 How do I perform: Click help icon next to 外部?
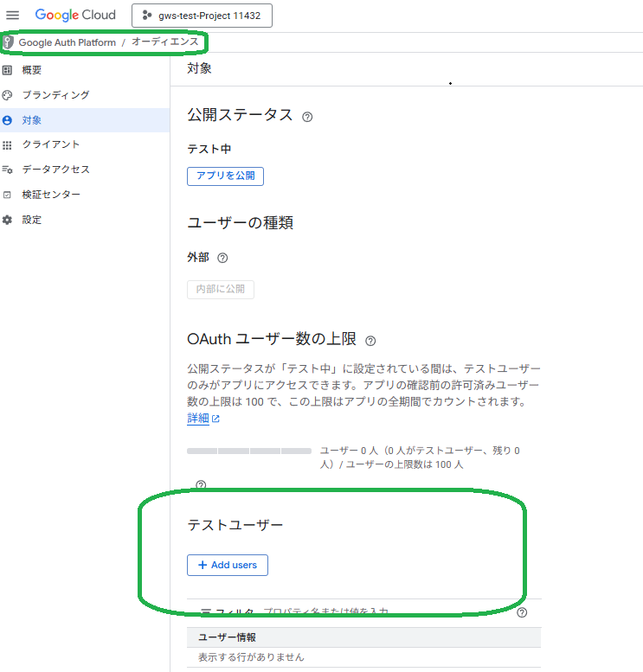[222, 258]
